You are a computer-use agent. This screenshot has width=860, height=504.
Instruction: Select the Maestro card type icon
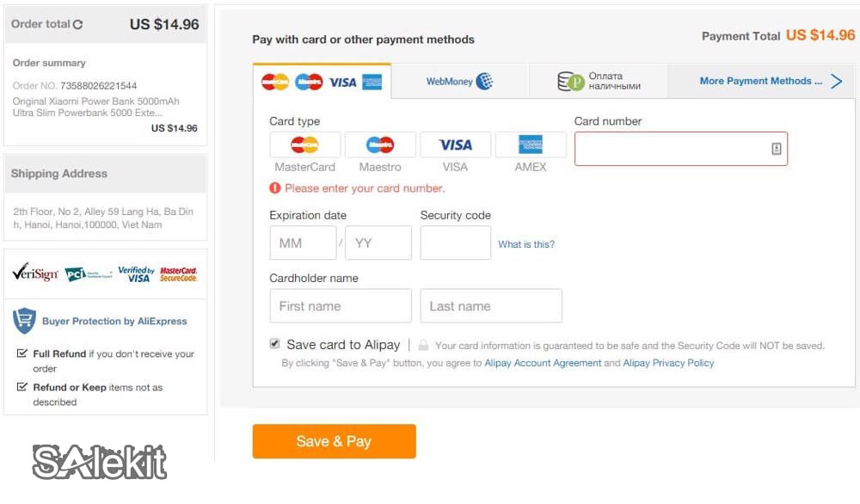pyautogui.click(x=380, y=144)
